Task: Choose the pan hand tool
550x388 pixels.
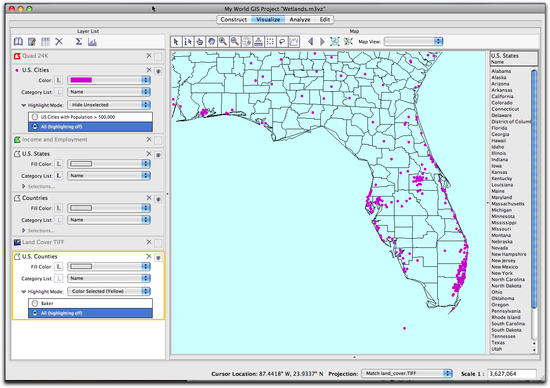Action: pos(211,42)
